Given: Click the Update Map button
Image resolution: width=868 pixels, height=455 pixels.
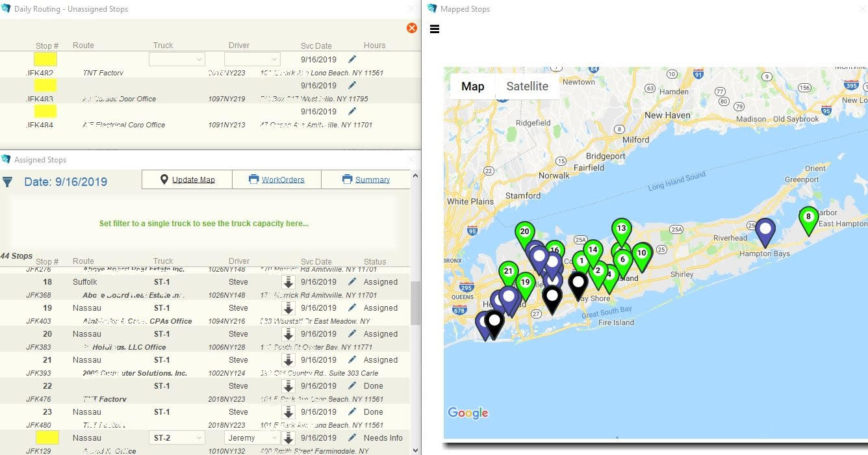Looking at the screenshot, I should tap(187, 179).
